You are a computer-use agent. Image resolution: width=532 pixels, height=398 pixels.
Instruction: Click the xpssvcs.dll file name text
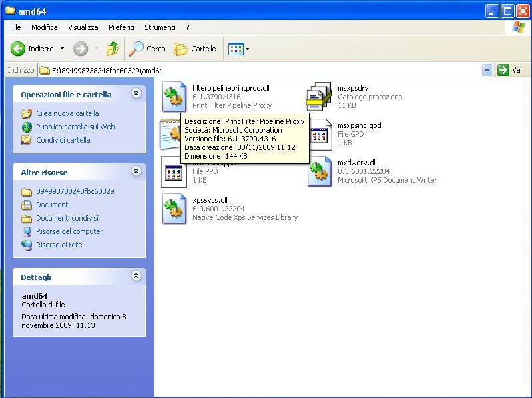(210, 200)
